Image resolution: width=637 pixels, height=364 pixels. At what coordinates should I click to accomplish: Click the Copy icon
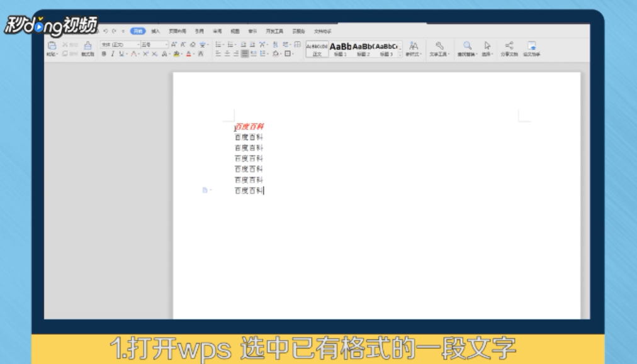click(65, 53)
